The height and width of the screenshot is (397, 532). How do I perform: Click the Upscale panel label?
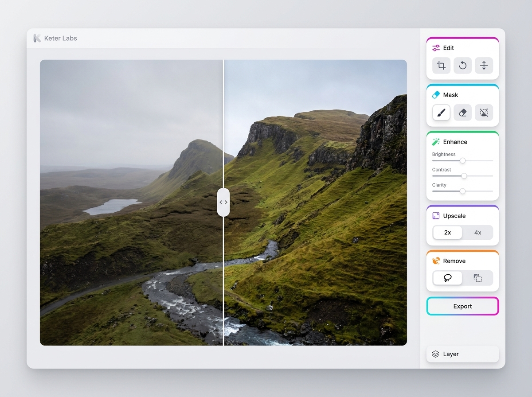click(x=454, y=216)
